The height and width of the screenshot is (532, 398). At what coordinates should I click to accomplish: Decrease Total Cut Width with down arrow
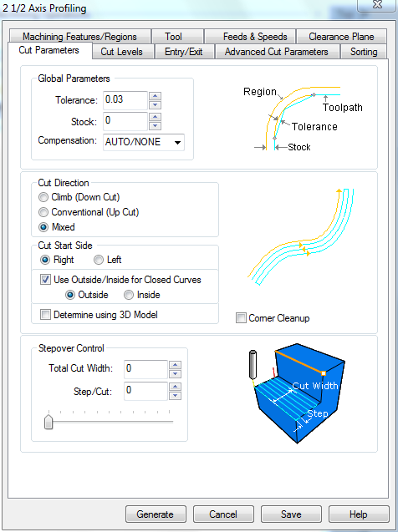point(176,374)
